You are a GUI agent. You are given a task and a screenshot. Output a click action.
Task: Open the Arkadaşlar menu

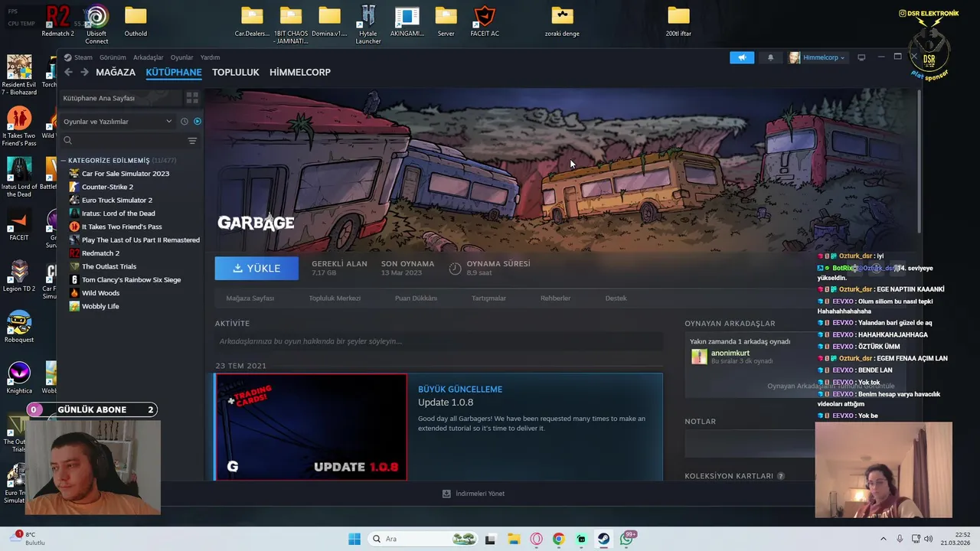(149, 57)
